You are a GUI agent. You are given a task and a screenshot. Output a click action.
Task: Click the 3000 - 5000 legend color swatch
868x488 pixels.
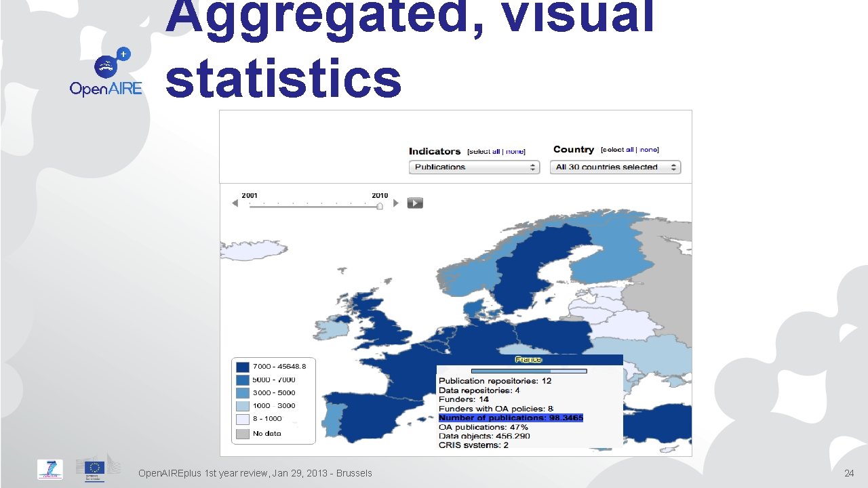pyautogui.click(x=242, y=393)
